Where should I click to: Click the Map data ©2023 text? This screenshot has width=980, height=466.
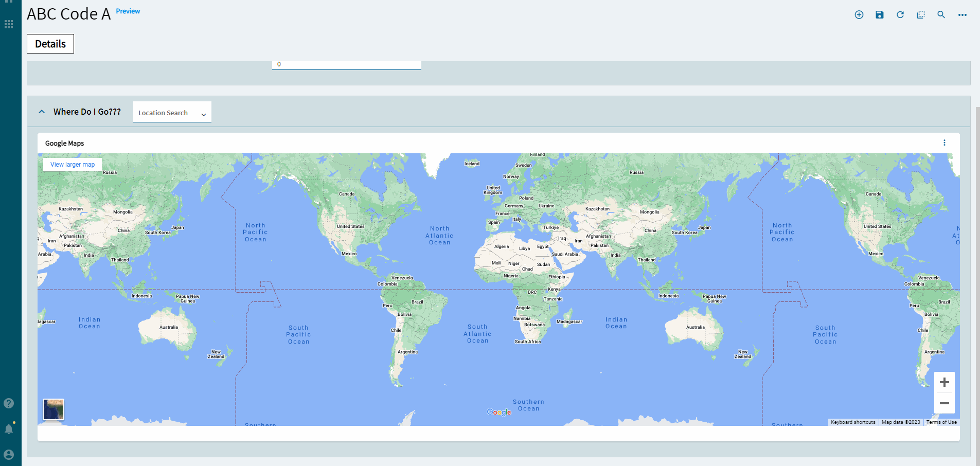tap(901, 422)
